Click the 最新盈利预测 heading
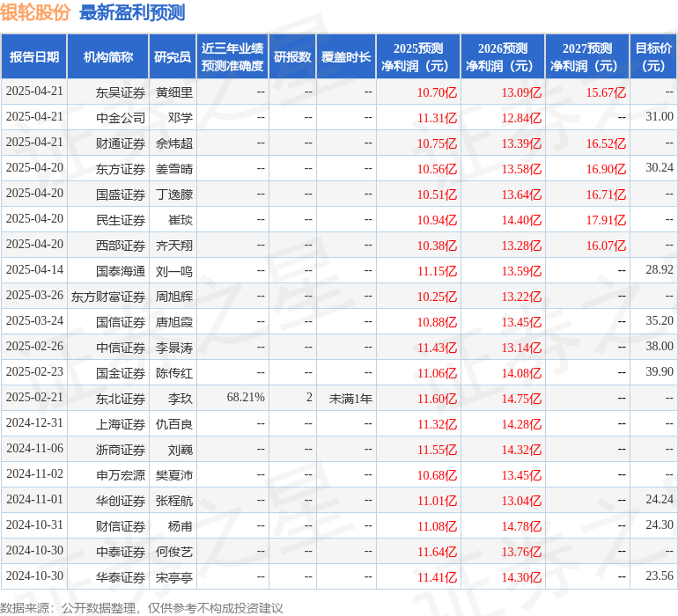Screen dimensions: 678x616 tap(132, 12)
